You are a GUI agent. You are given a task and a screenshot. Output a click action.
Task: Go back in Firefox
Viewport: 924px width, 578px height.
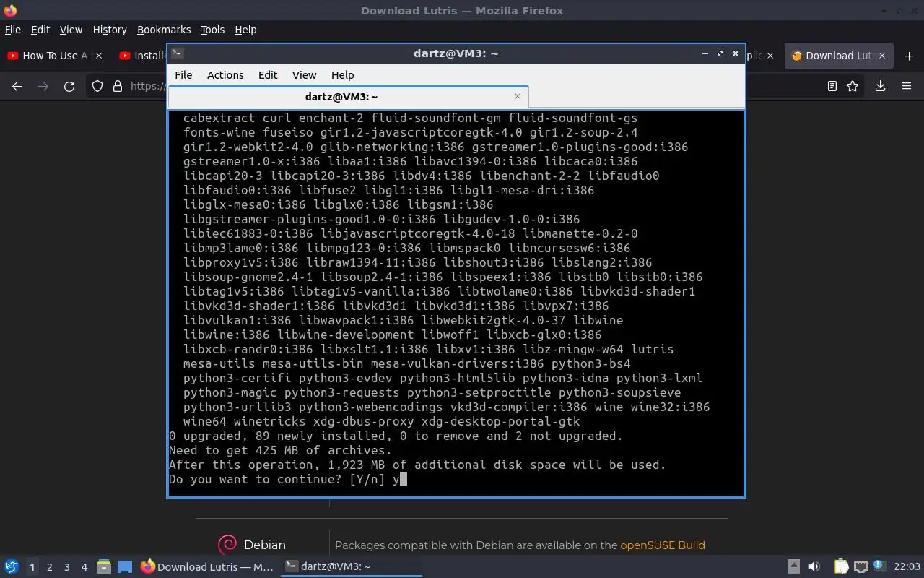[17, 86]
